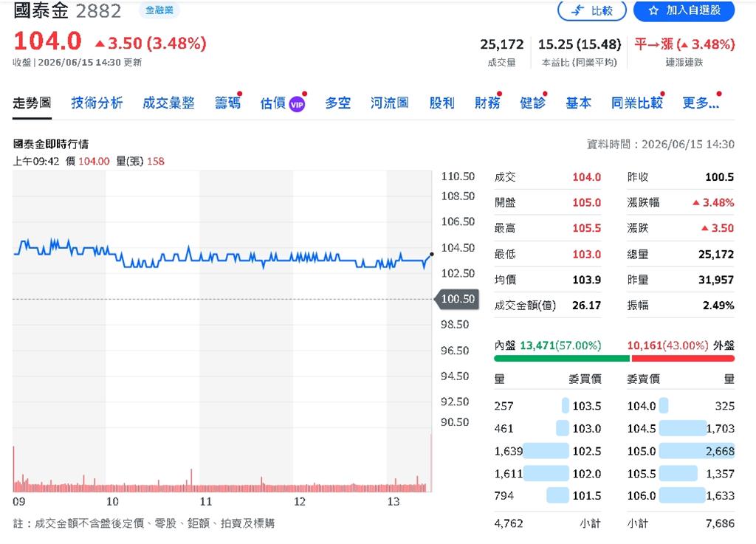Click the 振幅 value 2.49%

coord(718,305)
